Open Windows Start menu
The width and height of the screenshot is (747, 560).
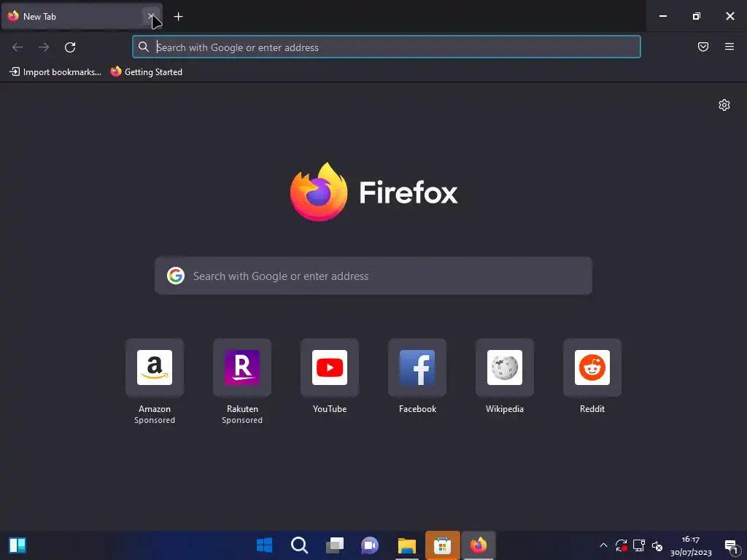tap(264, 545)
